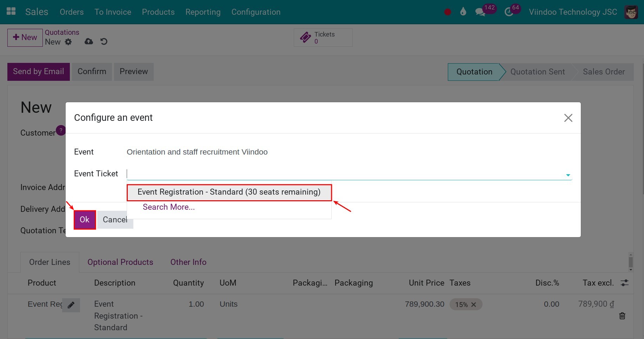Open the Reporting menu
Viewport: 644px width, 339px height.
click(x=203, y=12)
